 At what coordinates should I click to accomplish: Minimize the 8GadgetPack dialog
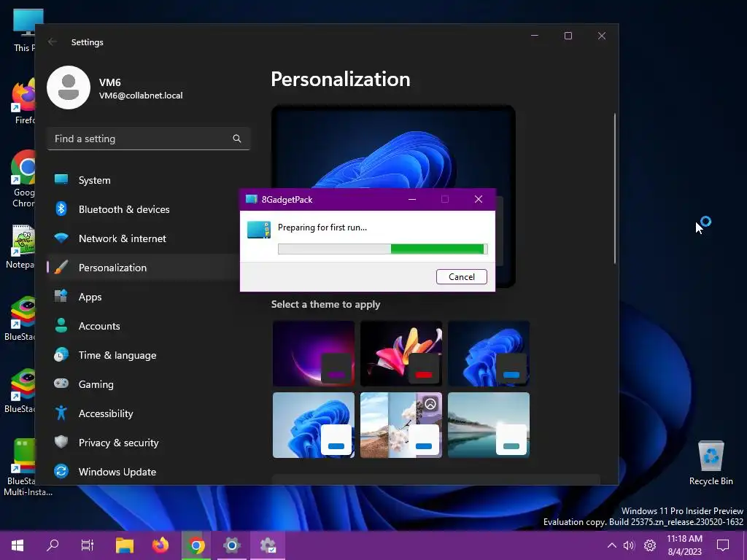(x=412, y=200)
